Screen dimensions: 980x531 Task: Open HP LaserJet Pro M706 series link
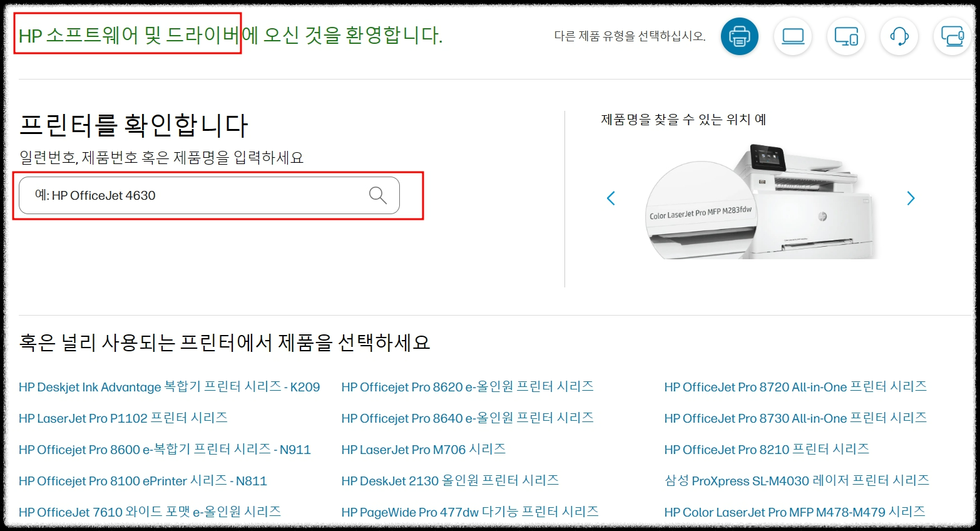[x=424, y=450]
